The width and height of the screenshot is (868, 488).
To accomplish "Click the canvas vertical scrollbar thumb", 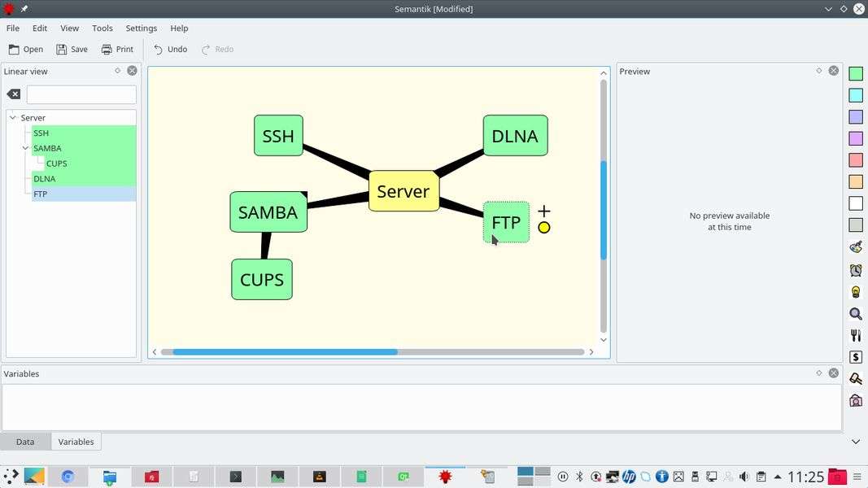I will (x=604, y=210).
